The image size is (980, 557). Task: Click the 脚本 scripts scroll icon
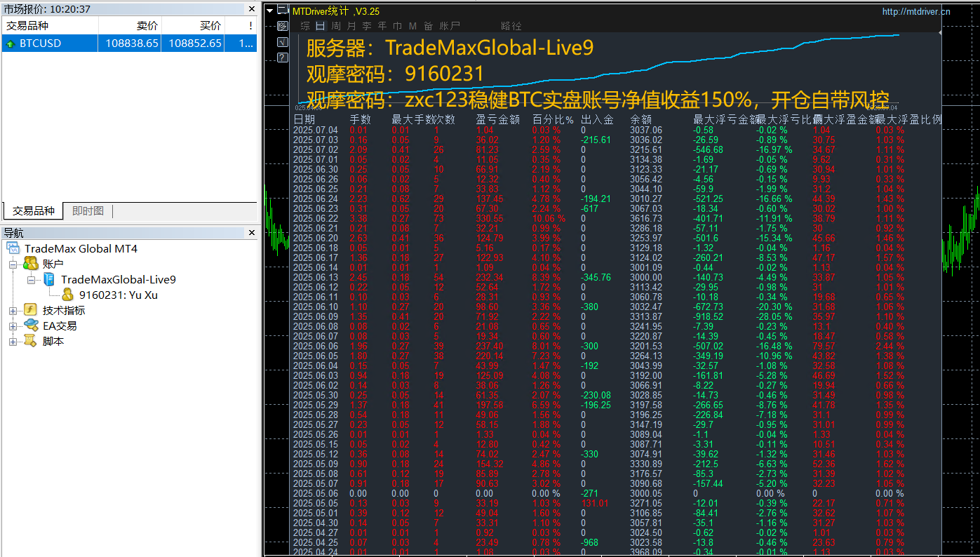[x=31, y=341]
